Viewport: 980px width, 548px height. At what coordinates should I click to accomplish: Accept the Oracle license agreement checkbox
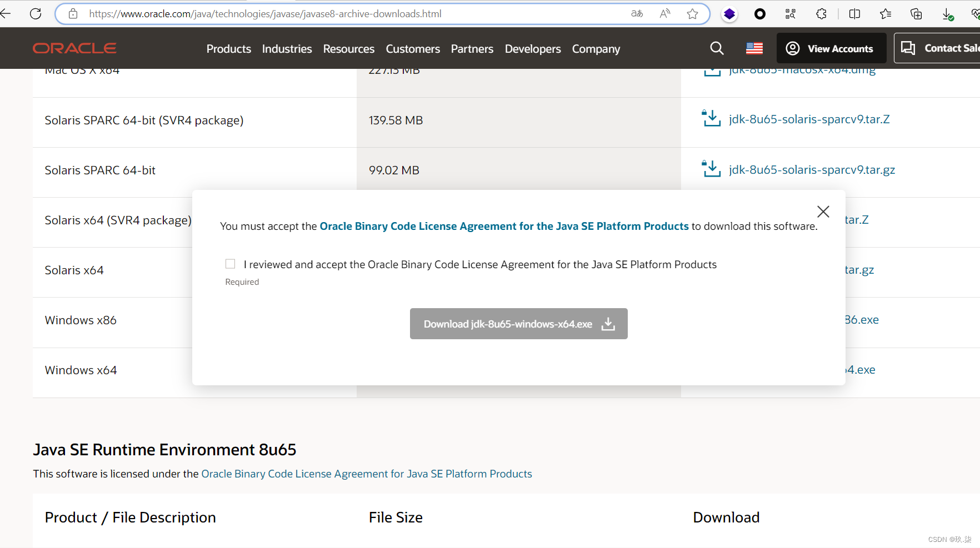(231, 264)
